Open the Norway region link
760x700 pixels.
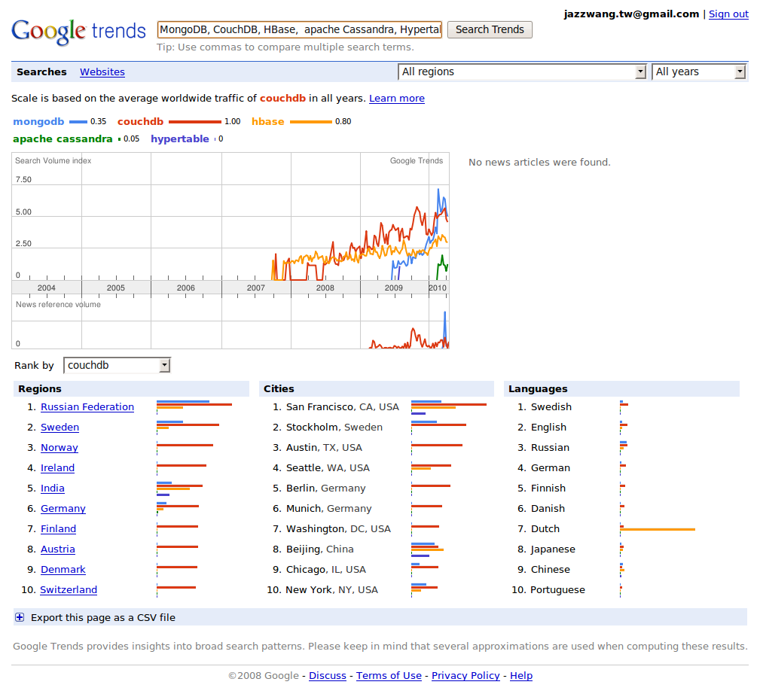coord(60,448)
